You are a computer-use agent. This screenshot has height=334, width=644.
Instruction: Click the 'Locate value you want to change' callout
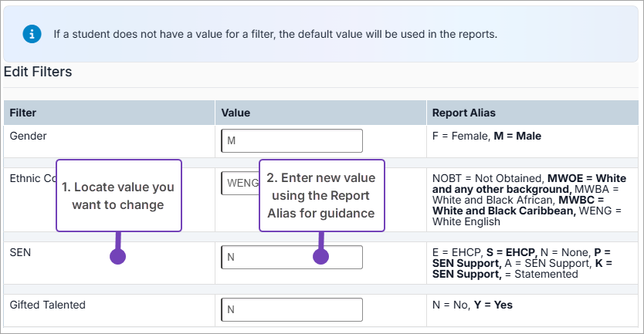click(x=118, y=195)
